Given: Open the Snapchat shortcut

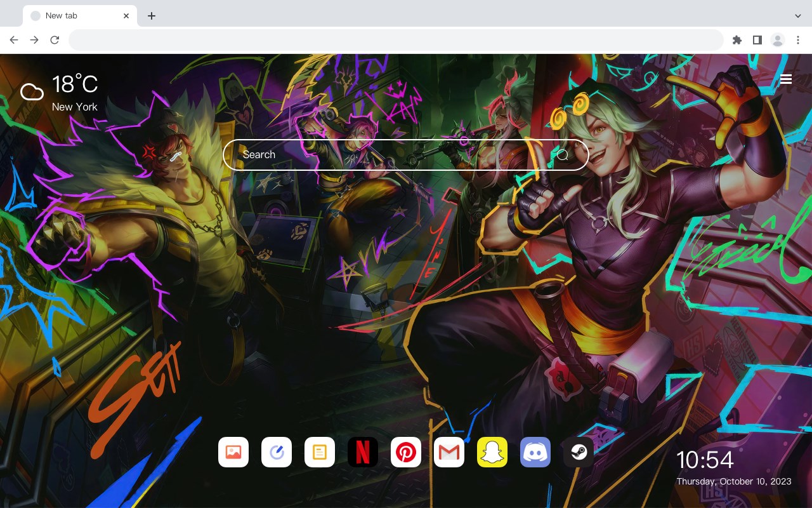Looking at the screenshot, I should coord(492,452).
